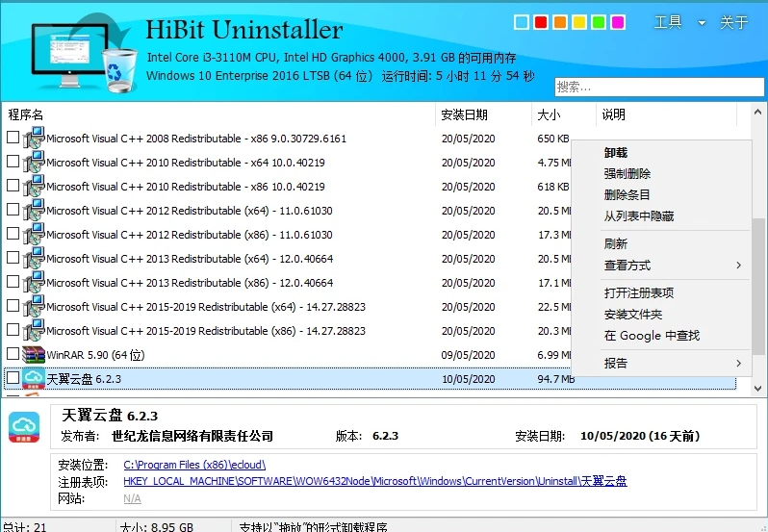Click the 94.7 MB size cell
768x532 pixels.
(x=556, y=379)
